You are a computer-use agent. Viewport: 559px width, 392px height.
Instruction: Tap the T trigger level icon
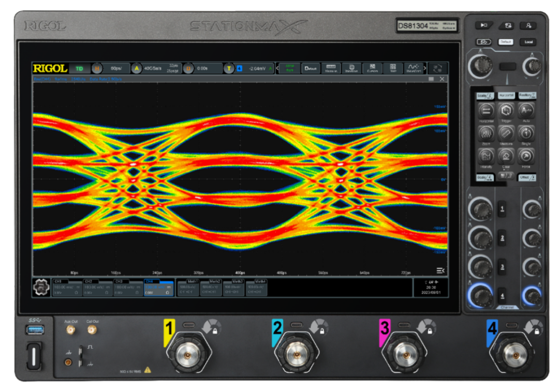pos(229,68)
